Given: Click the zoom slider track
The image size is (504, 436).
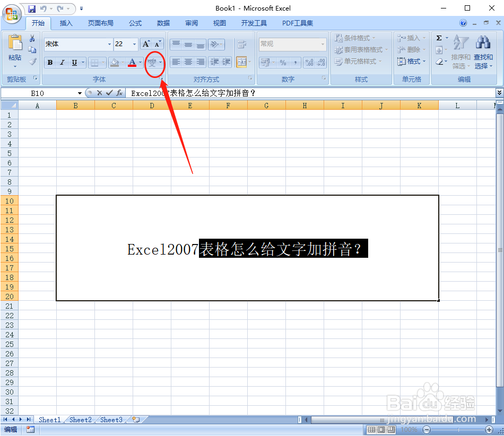Looking at the screenshot, I should [x=458, y=430].
